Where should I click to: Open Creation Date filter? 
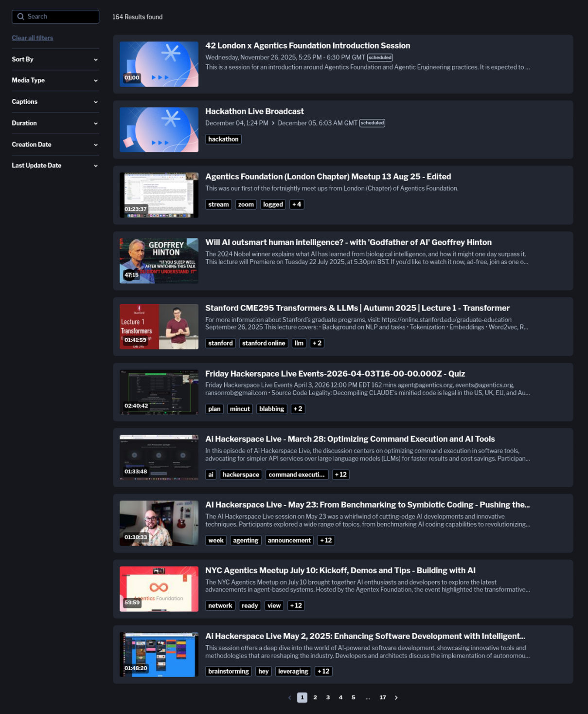point(55,145)
